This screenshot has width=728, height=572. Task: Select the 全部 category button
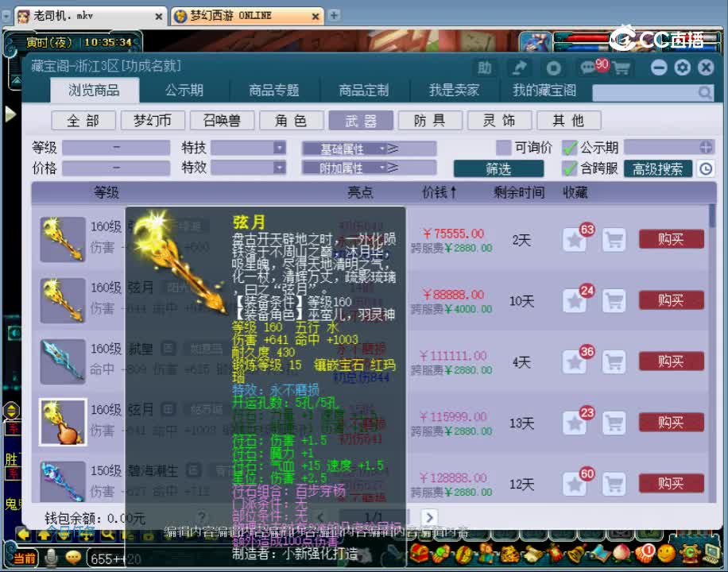[83, 121]
